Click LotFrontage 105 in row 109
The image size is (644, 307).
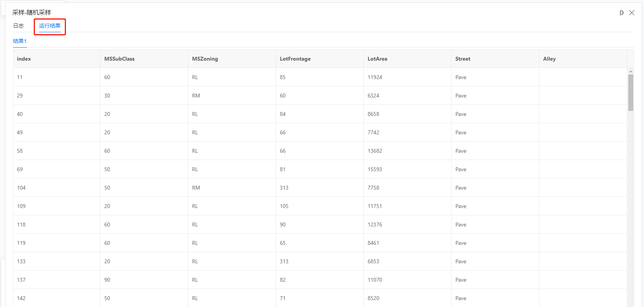[x=284, y=206]
